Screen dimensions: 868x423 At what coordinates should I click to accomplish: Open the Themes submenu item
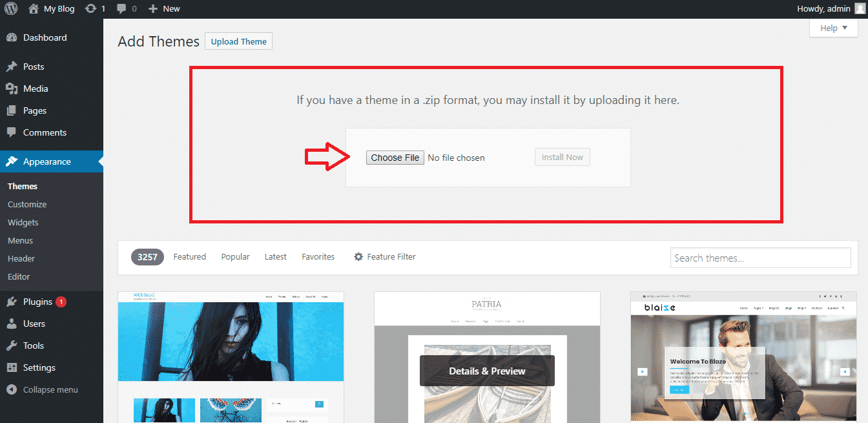pyautogui.click(x=23, y=186)
